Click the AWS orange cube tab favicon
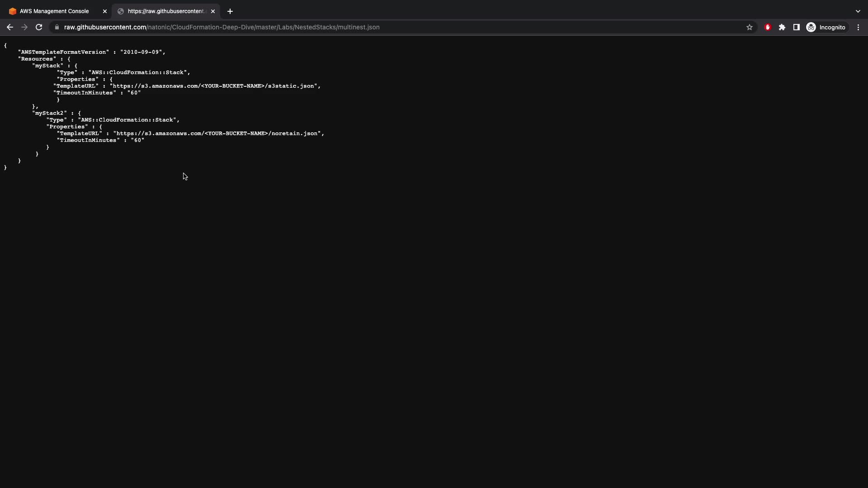Image resolution: width=868 pixels, height=488 pixels. tap(13, 11)
